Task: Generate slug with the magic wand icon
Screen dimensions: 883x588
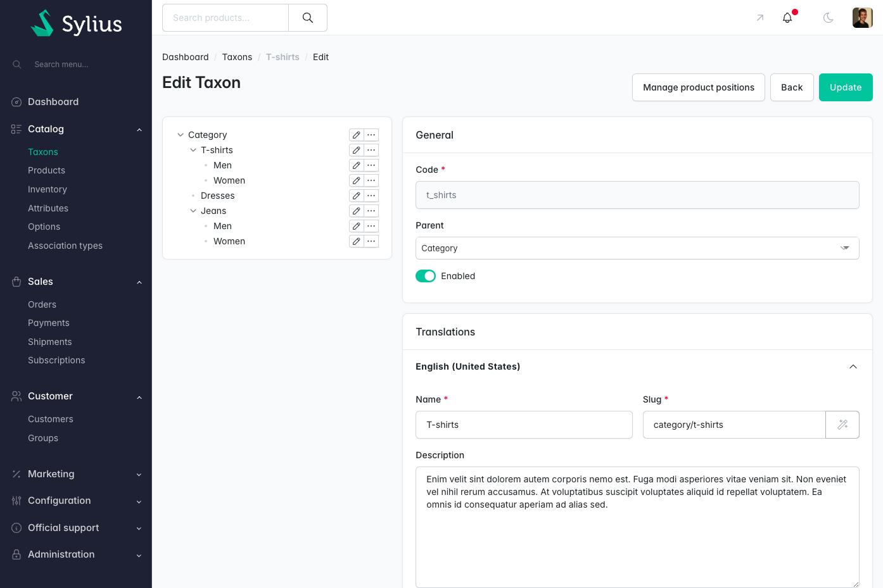Action: [x=842, y=425]
